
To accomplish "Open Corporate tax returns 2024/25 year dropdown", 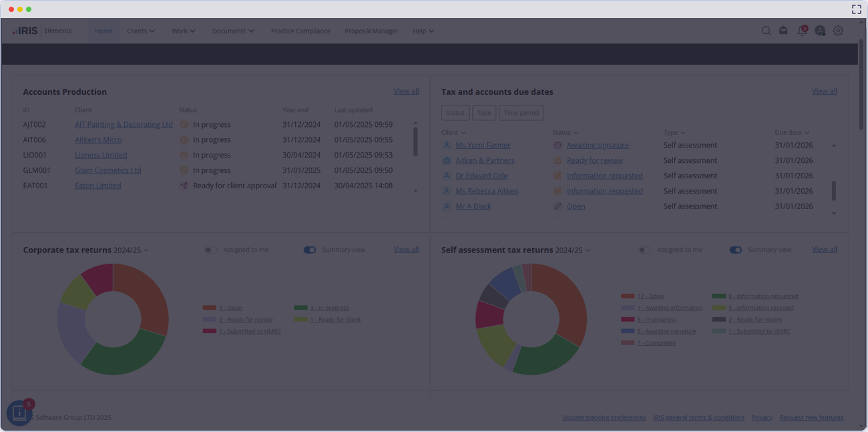I will pyautogui.click(x=146, y=250).
